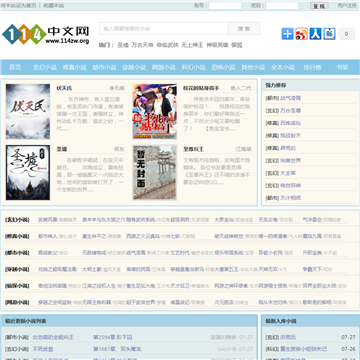Viewport: 360px width, 360px height.
Task: Open 重生废柴小姐驯夫记 in newly added
Action: tap(303, 349)
